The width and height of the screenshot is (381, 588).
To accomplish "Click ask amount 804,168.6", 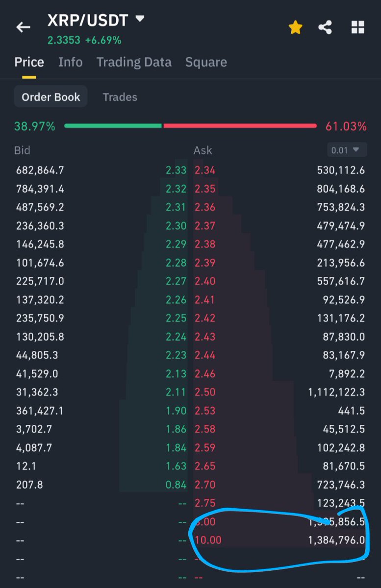I will pos(341,189).
